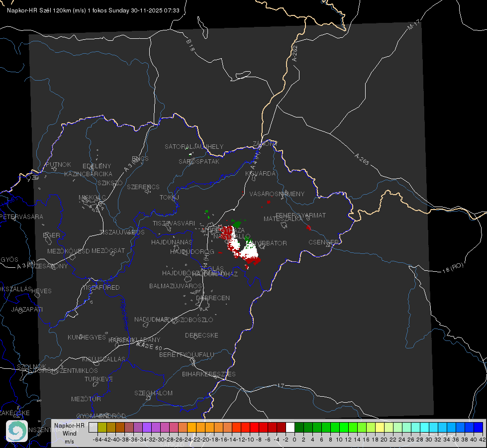Click the EDELÉNY town label
The image size is (487, 448).
coord(97,166)
